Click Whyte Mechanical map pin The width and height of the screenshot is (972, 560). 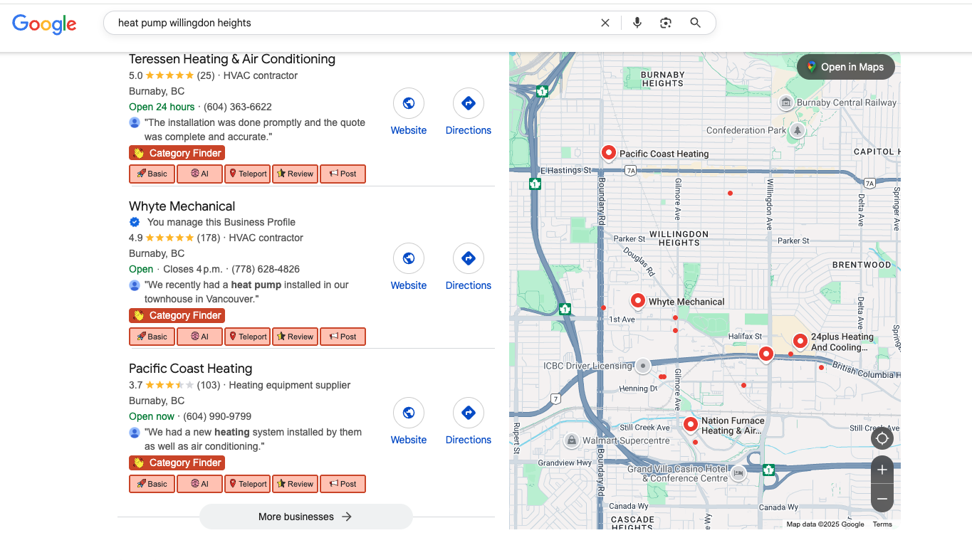pyautogui.click(x=638, y=300)
